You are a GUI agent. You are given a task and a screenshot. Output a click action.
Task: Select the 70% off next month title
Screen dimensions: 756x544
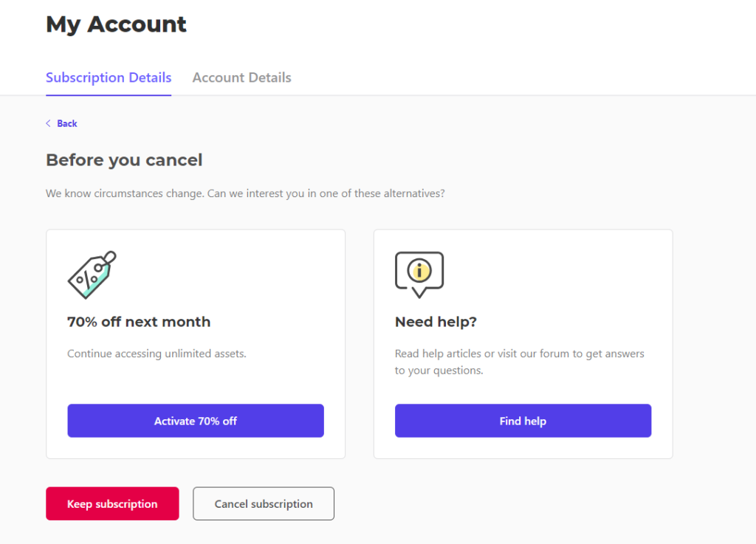(x=139, y=322)
